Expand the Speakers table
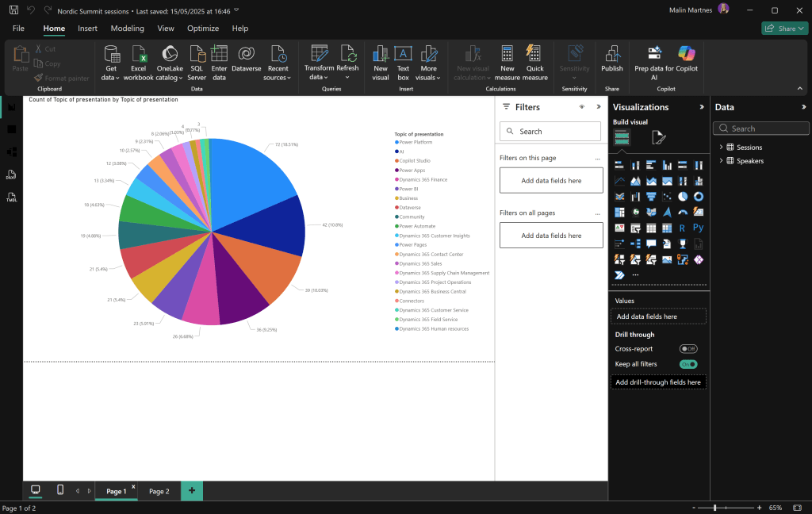The image size is (812, 514). click(x=721, y=161)
